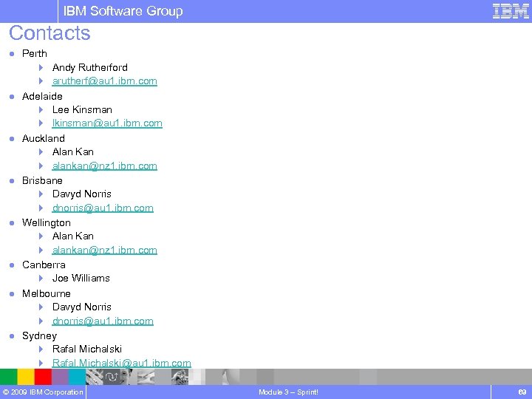This screenshot has height=399, width=532.
Task: Open the lkinsman@au1.ibm.com email link
Action: [107, 123]
